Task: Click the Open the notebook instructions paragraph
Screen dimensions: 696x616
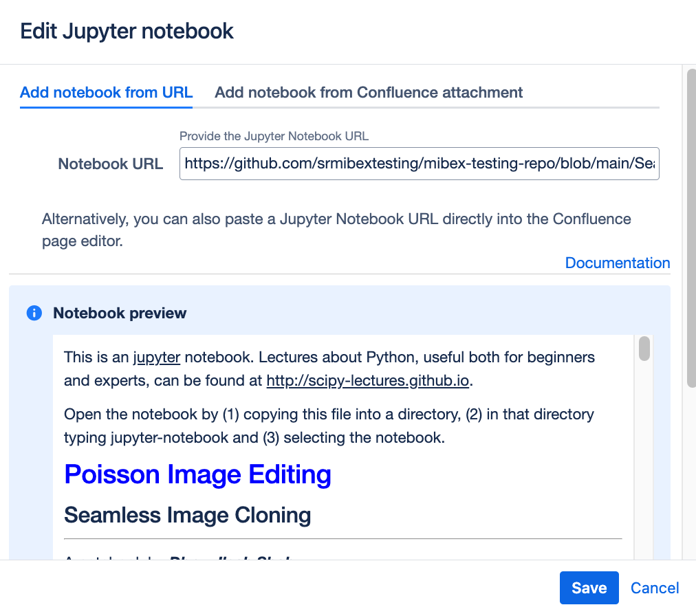Action: 329,426
